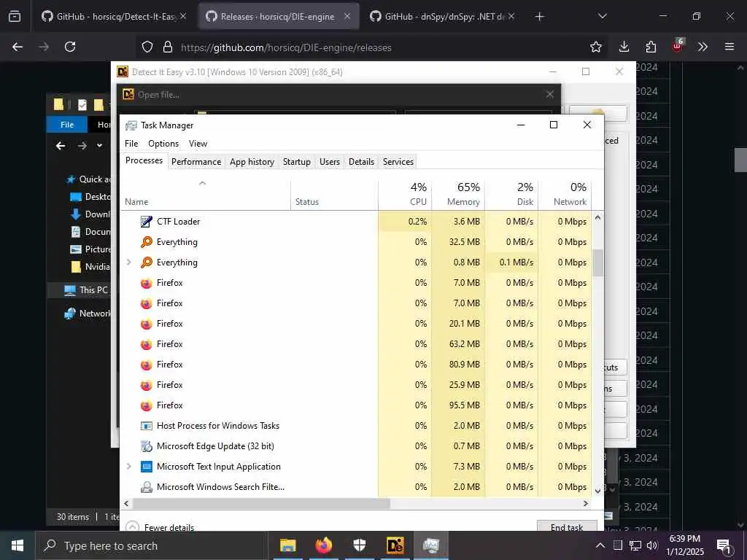Click the End task button
Viewport: 747px width, 560px height.
click(x=567, y=527)
